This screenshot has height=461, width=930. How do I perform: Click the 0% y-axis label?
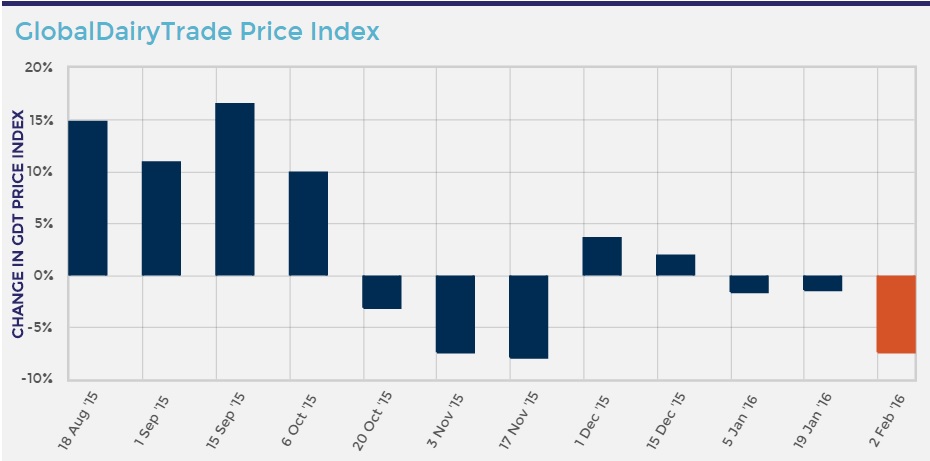[x=43, y=275]
